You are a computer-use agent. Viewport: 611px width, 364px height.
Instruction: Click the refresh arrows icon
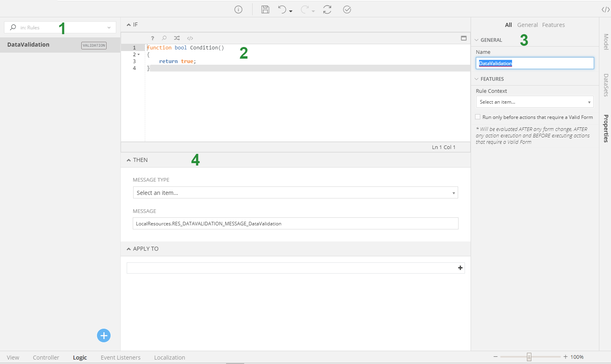pyautogui.click(x=327, y=10)
